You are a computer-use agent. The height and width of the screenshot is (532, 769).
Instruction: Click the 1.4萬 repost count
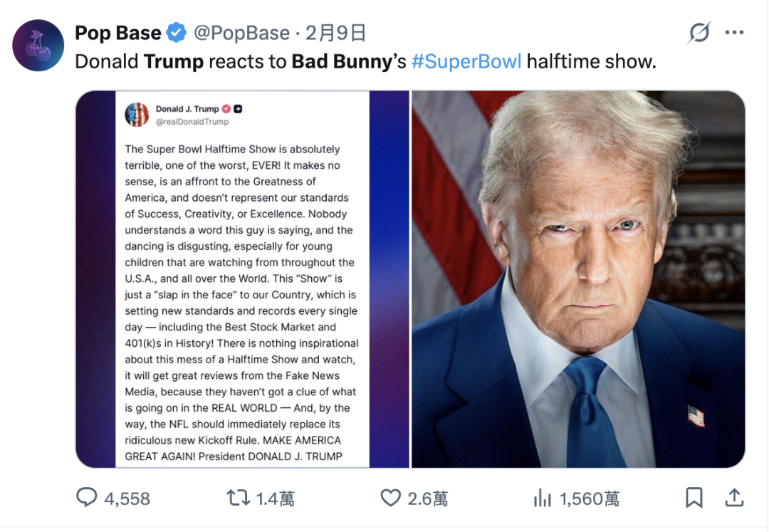click(x=275, y=499)
